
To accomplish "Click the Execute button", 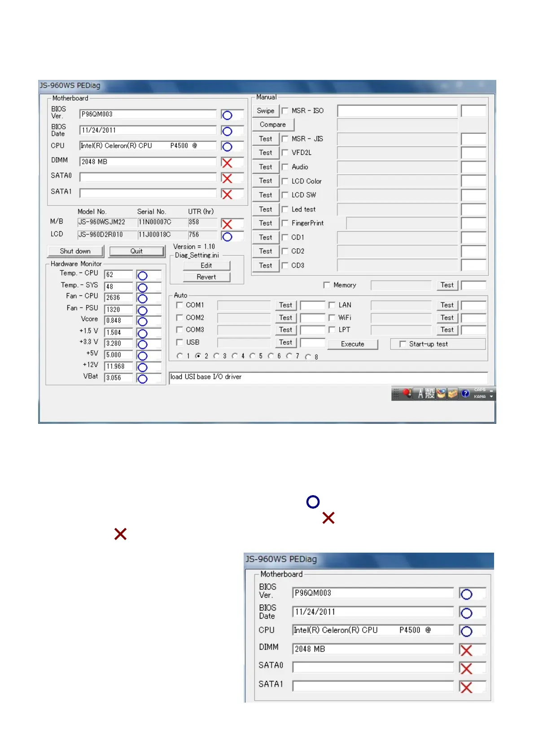I will coord(353,344).
